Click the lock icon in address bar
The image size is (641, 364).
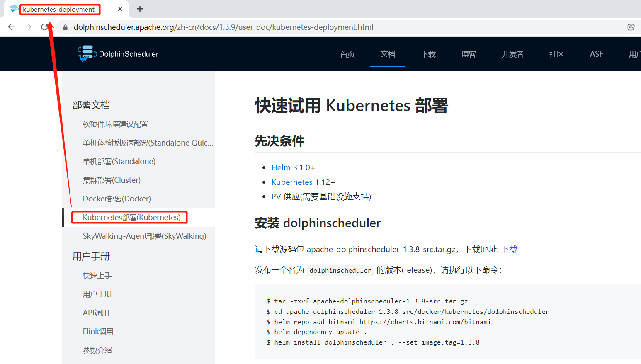(65, 27)
